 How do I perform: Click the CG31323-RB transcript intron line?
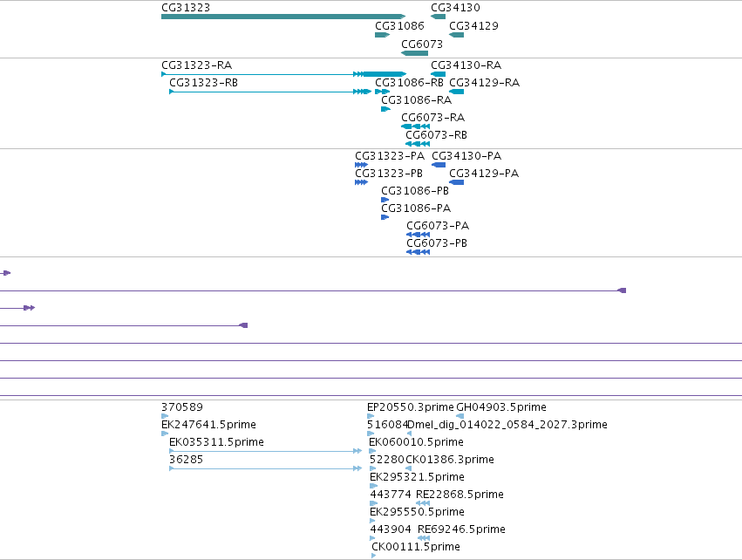[x=262, y=92]
